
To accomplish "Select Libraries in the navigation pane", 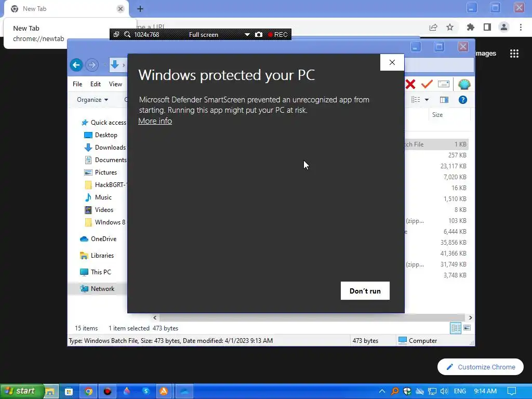I will point(97,256).
